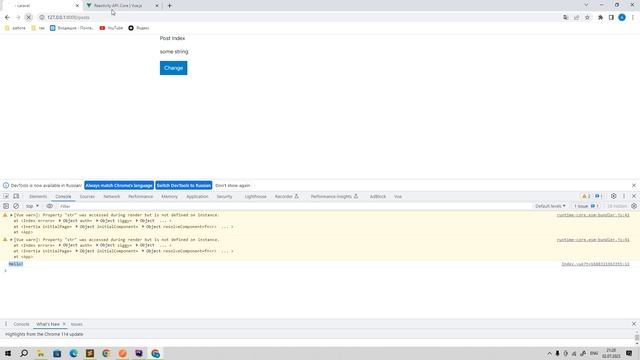Screen dimensions: 640x360
Task: Open the Входящие Почта bookmark
Action: pyautogui.click(x=72, y=28)
